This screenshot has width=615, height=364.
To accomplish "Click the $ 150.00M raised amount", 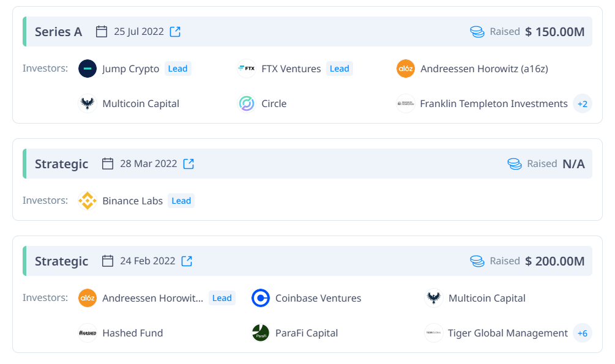I will click(554, 32).
